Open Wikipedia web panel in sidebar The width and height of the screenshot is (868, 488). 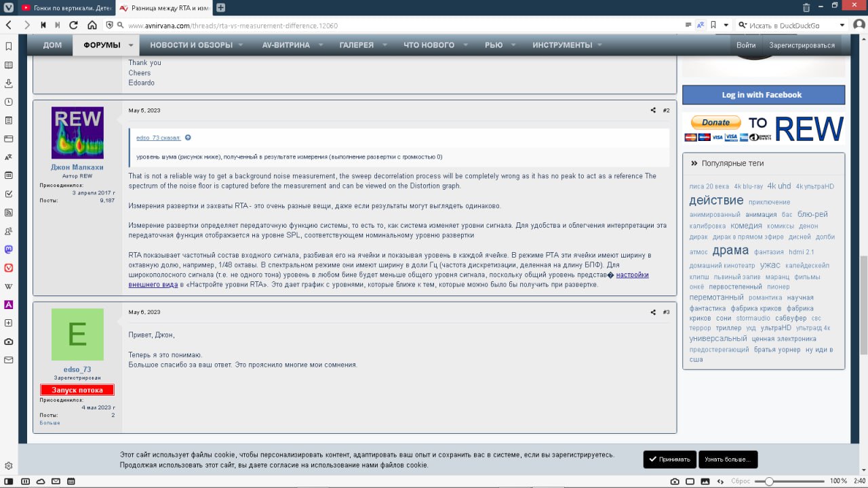[x=8, y=286]
